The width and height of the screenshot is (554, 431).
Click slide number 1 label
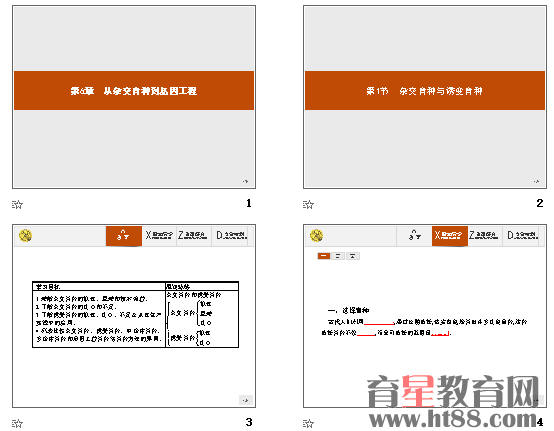(x=249, y=203)
